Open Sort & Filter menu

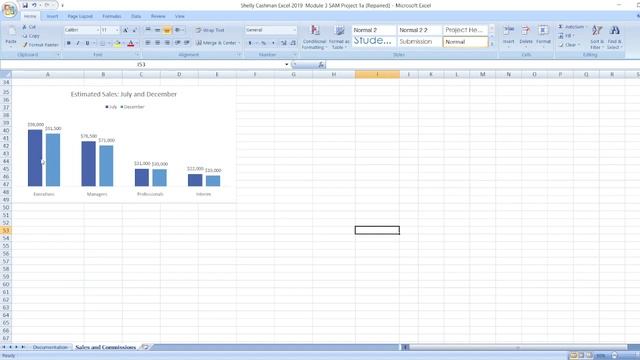point(597,37)
